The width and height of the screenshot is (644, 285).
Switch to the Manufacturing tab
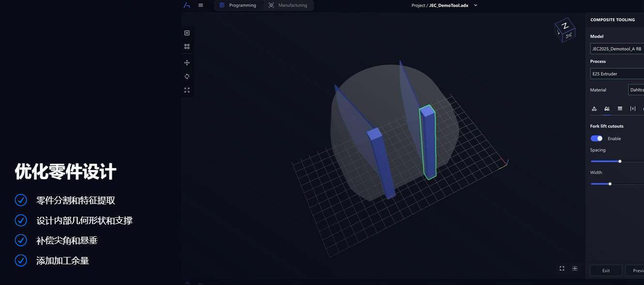[288, 5]
